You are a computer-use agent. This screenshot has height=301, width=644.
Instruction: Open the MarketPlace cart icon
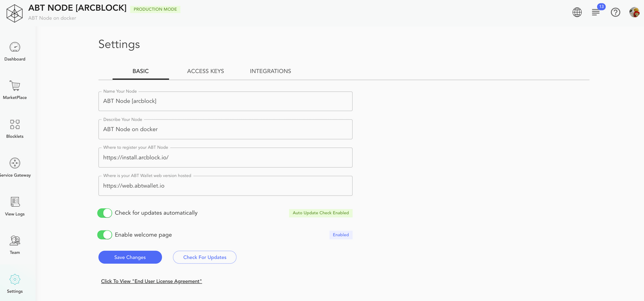[15, 86]
